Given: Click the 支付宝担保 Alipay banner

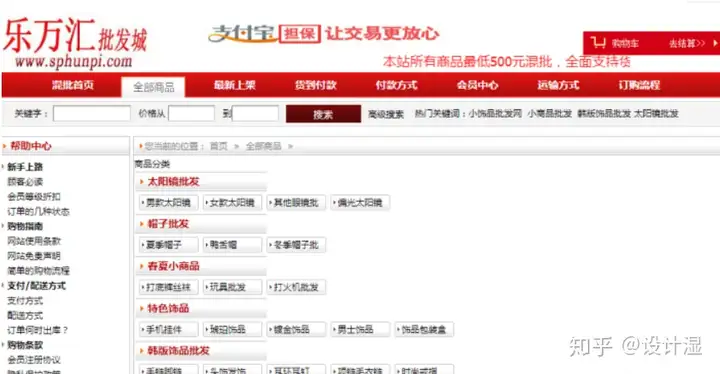Looking at the screenshot, I should tap(323, 34).
